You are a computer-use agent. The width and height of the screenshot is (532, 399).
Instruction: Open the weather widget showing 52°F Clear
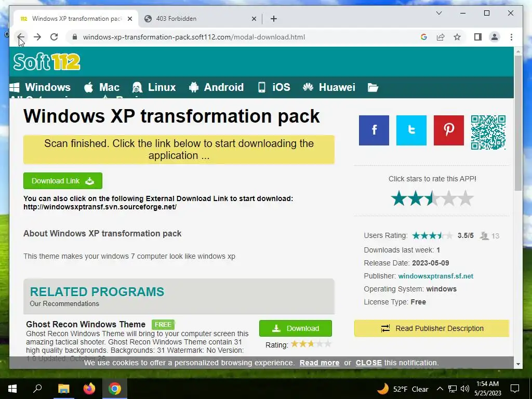[403, 389]
